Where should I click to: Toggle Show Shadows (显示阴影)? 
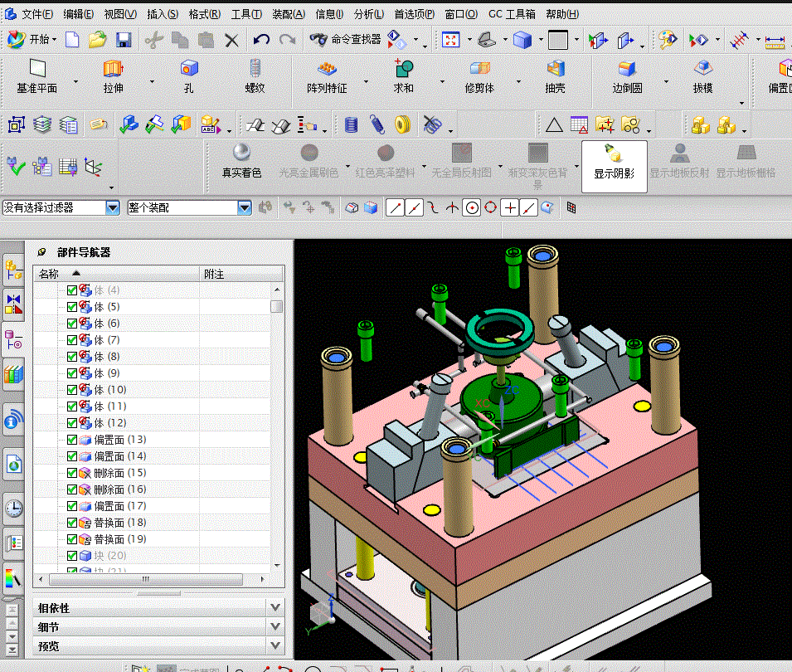[615, 166]
